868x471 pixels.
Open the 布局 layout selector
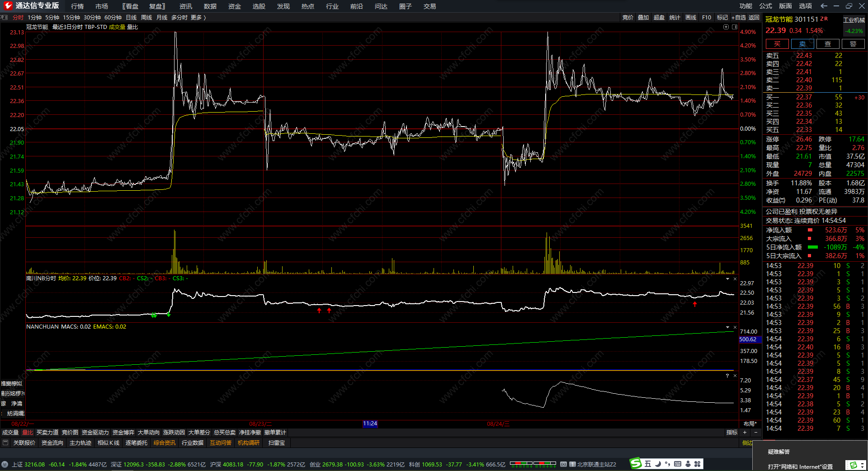tap(750, 424)
